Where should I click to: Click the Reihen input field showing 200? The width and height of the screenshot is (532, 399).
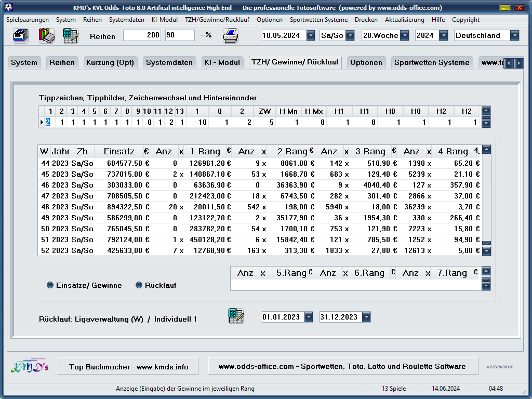[x=142, y=35]
